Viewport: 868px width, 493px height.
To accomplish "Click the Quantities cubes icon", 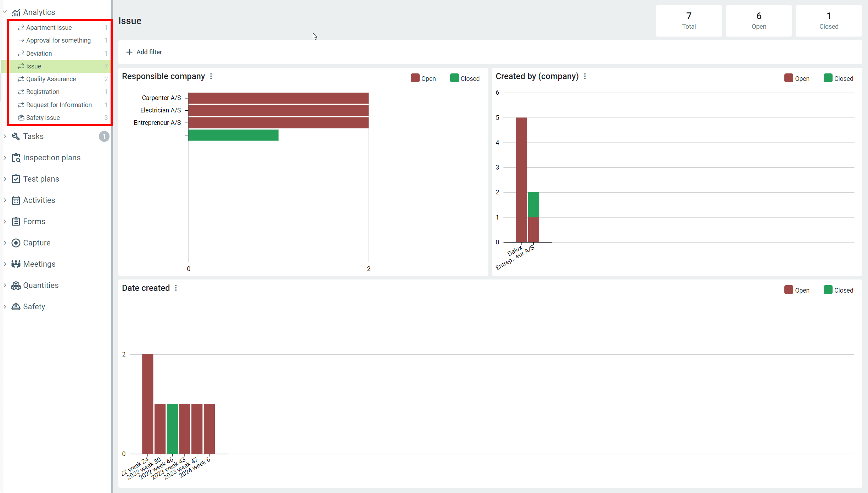I will tap(16, 285).
